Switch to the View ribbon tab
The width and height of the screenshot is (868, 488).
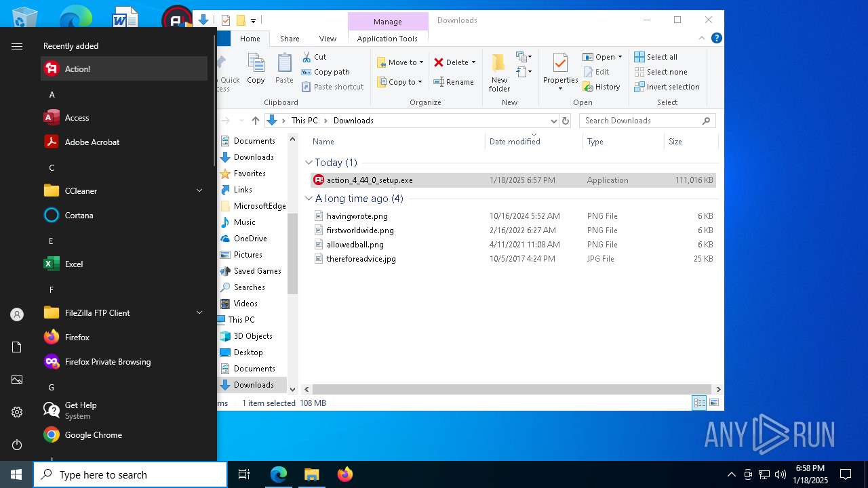tap(328, 39)
